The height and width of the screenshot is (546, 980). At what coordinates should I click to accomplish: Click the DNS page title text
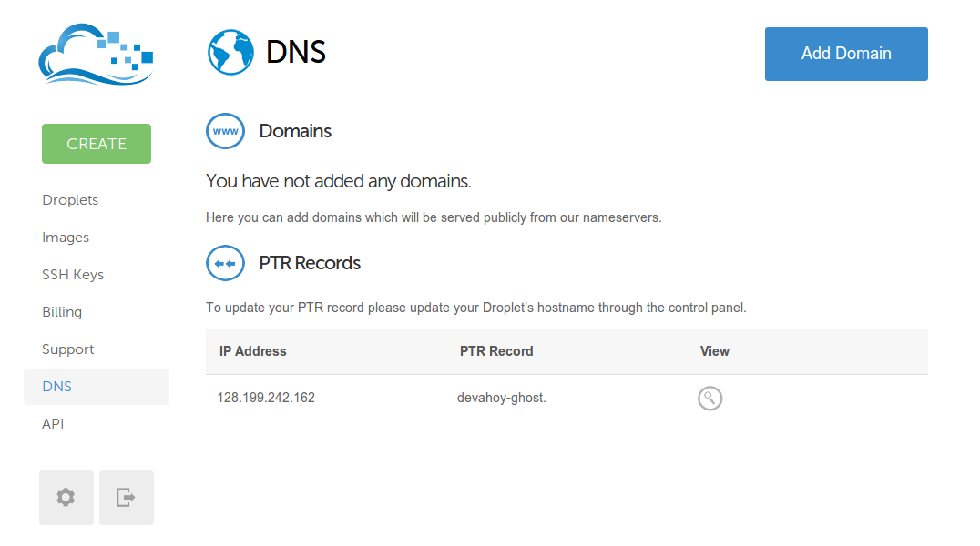pos(296,52)
